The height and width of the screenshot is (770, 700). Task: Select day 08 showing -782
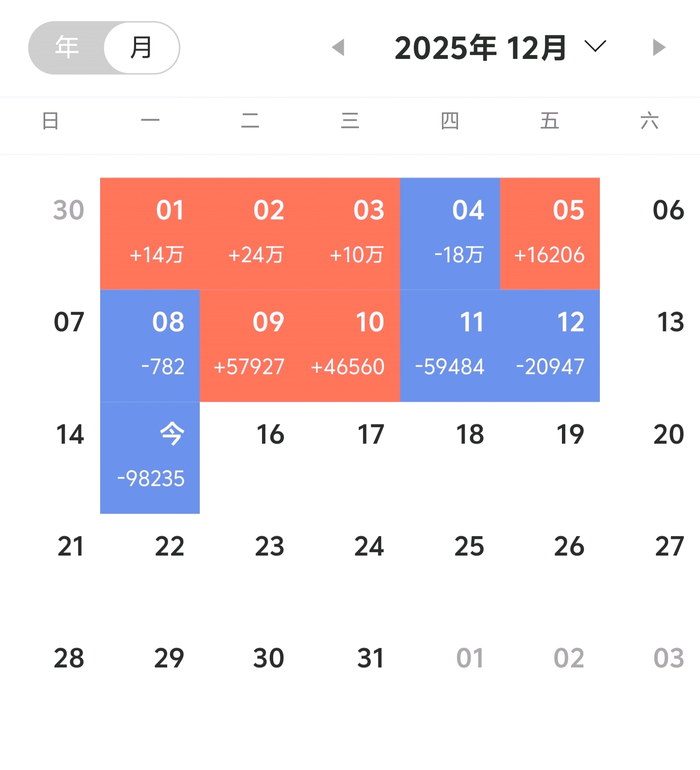pyautogui.click(x=150, y=346)
